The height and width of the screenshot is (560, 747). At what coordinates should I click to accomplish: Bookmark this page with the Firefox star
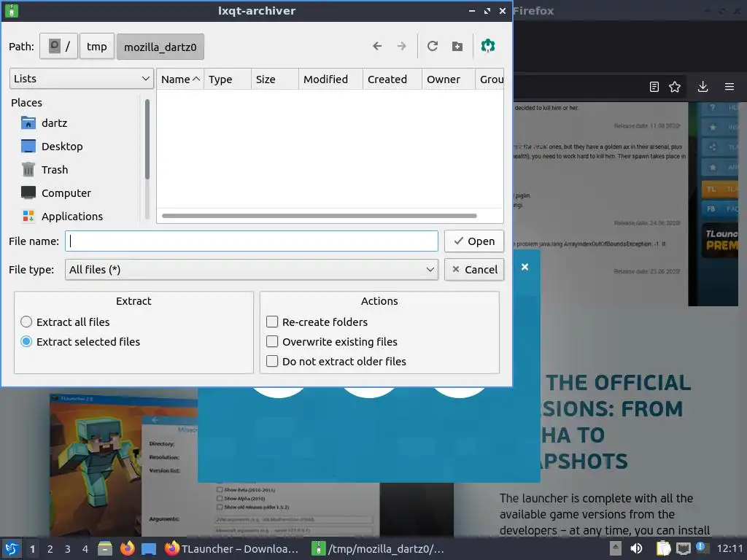click(x=675, y=87)
